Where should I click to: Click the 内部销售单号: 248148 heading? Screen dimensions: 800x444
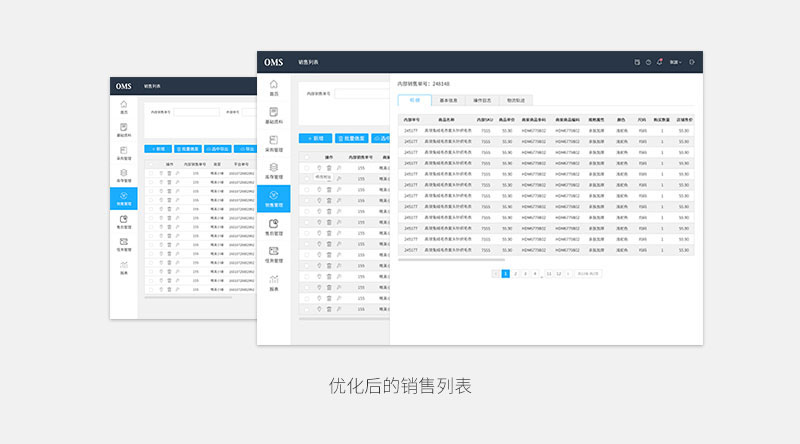click(423, 84)
